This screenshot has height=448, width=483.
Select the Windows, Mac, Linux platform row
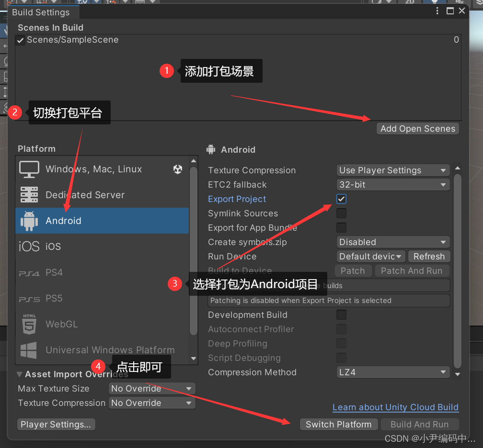click(102, 169)
